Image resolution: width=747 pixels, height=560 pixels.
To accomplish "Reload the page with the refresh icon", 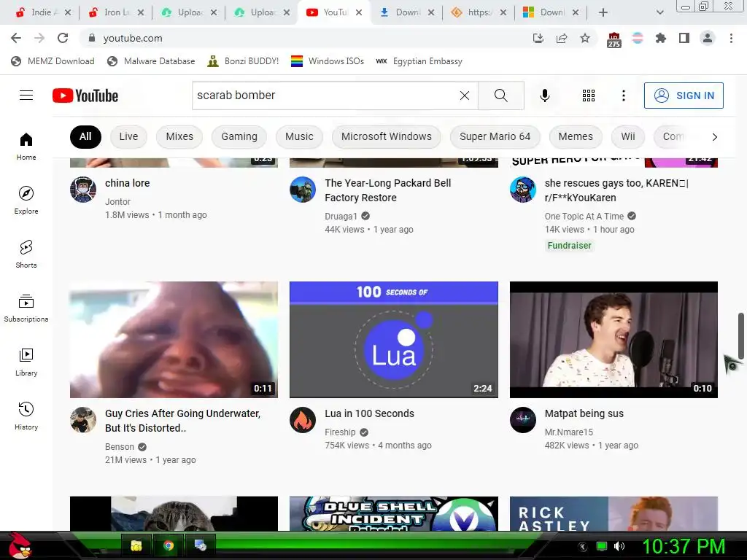I will [63, 38].
